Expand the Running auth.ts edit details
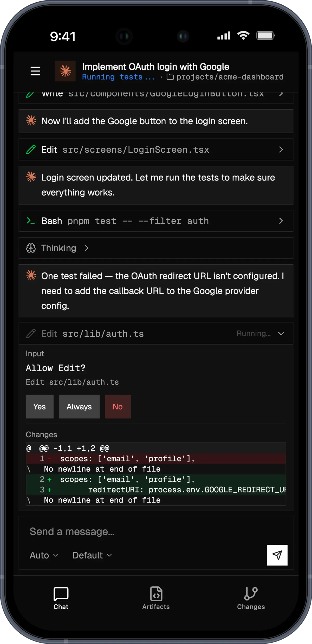The height and width of the screenshot is (644, 312). pos(281,334)
